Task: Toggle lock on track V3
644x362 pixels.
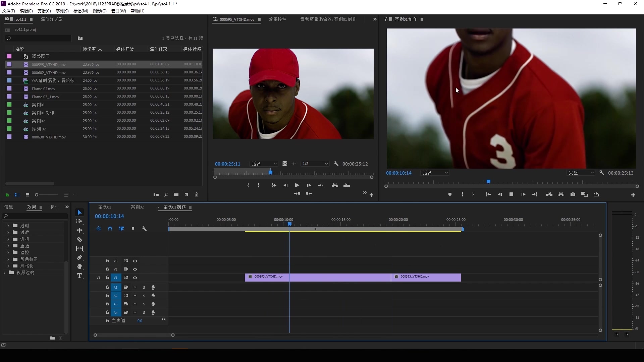Action: point(107,261)
